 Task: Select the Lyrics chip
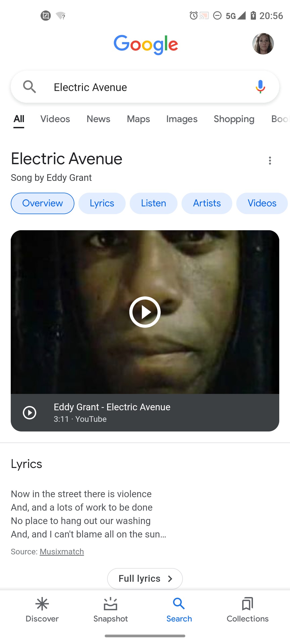(x=102, y=203)
